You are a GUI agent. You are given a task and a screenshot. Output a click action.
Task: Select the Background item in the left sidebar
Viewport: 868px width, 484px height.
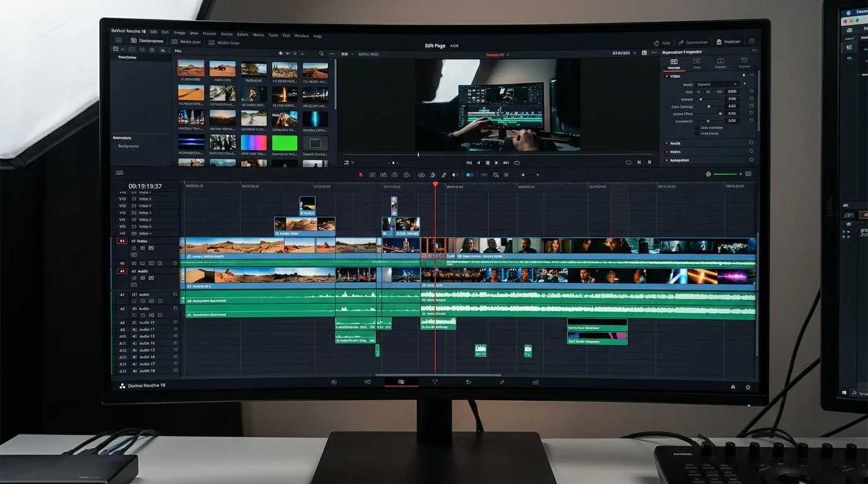pyautogui.click(x=128, y=146)
